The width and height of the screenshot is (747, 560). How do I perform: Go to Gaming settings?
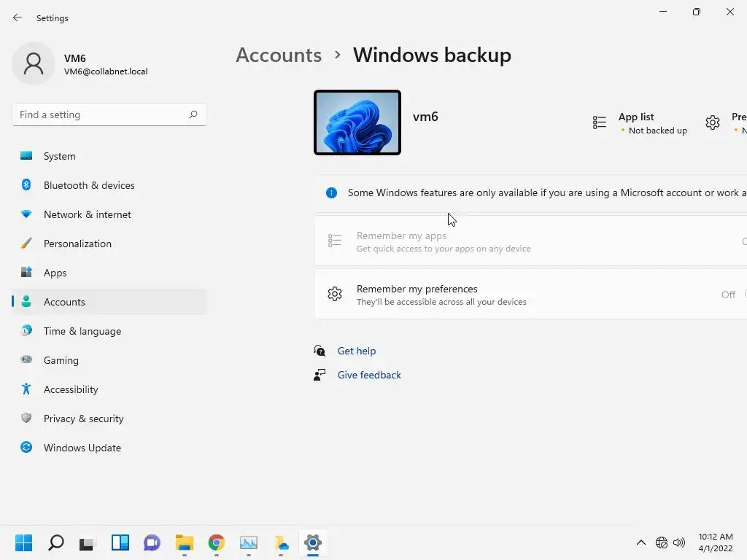pyautogui.click(x=109, y=360)
